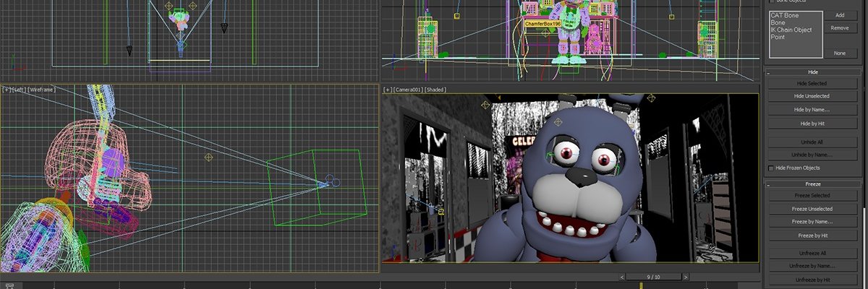This screenshot has height=289, width=868.
Task: Click Hide by Hit button
Action: [x=812, y=124]
